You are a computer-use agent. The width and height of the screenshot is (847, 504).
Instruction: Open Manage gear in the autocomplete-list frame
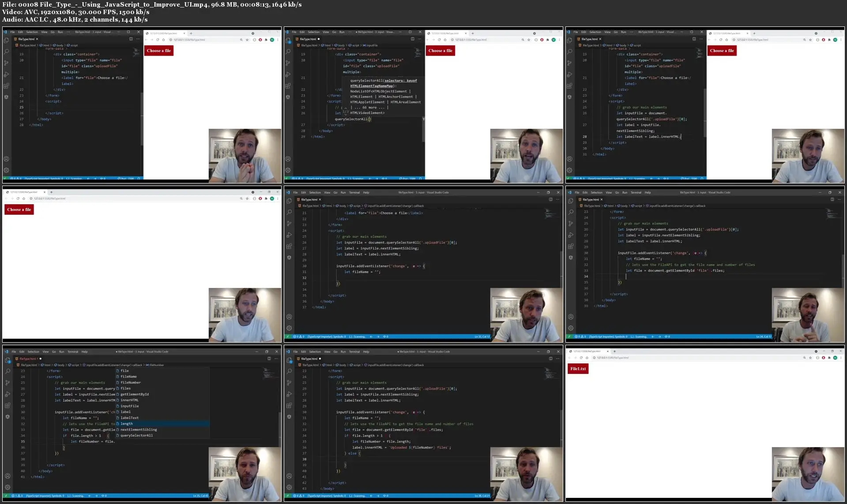(8, 487)
